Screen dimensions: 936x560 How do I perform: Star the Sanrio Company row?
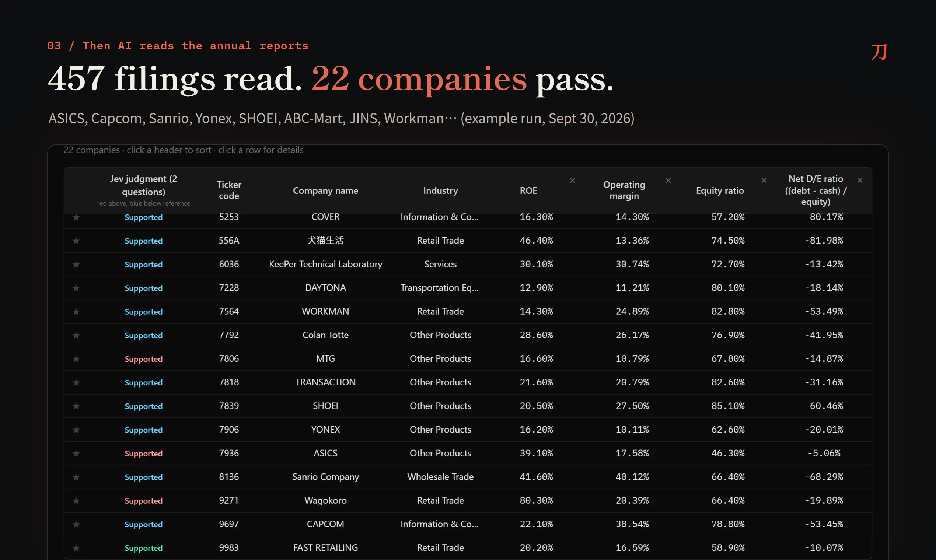[x=76, y=477]
